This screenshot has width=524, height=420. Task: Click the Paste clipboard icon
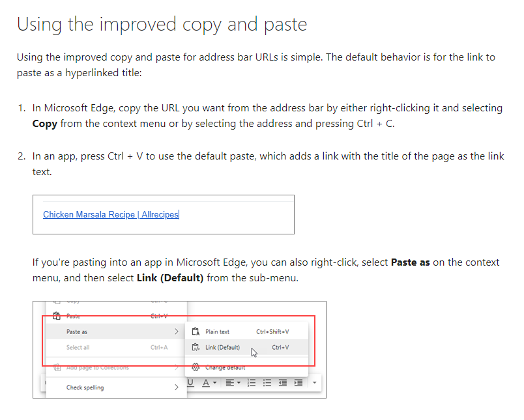pyautogui.click(x=57, y=316)
